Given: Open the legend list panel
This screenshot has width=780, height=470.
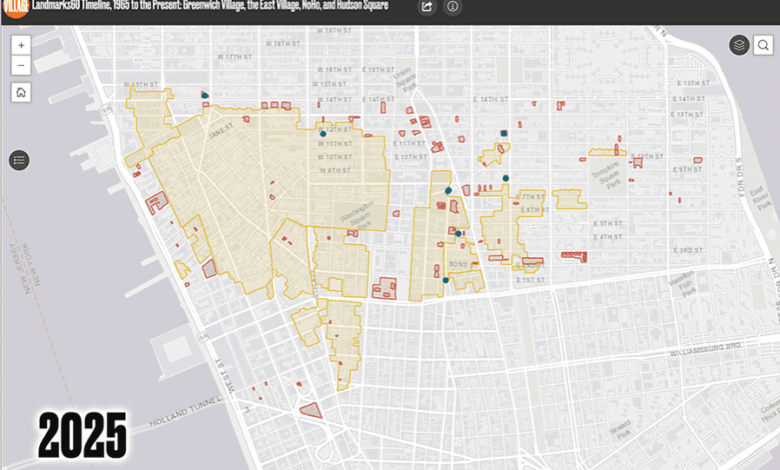Looking at the screenshot, I should [x=20, y=160].
